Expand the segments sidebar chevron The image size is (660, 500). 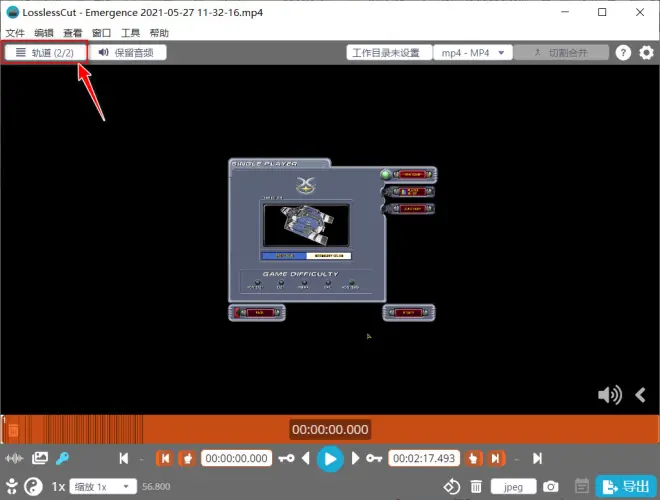641,395
